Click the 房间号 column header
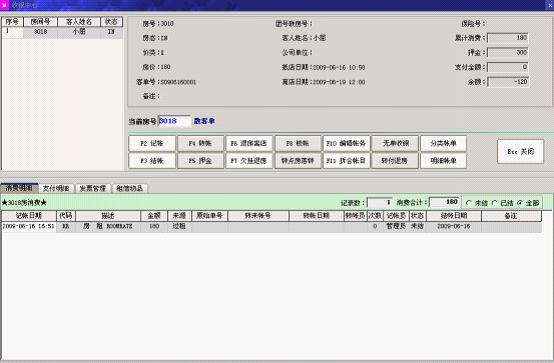 coord(40,22)
